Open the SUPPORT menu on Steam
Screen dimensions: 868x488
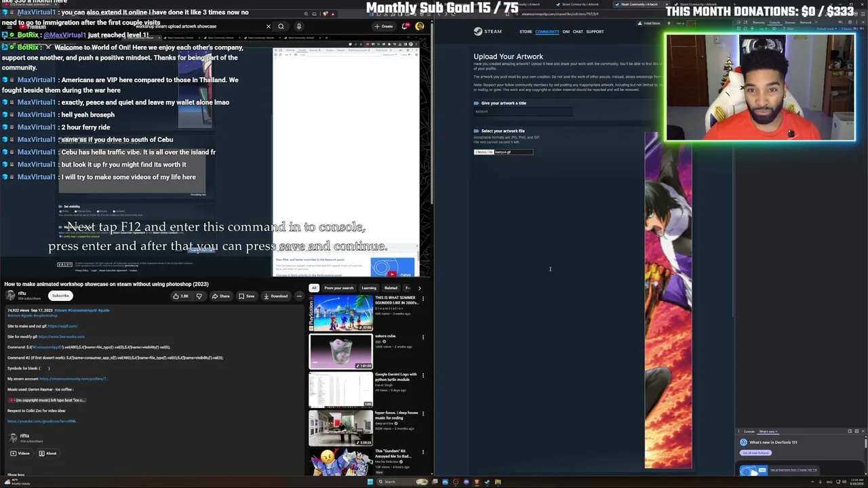[595, 32]
